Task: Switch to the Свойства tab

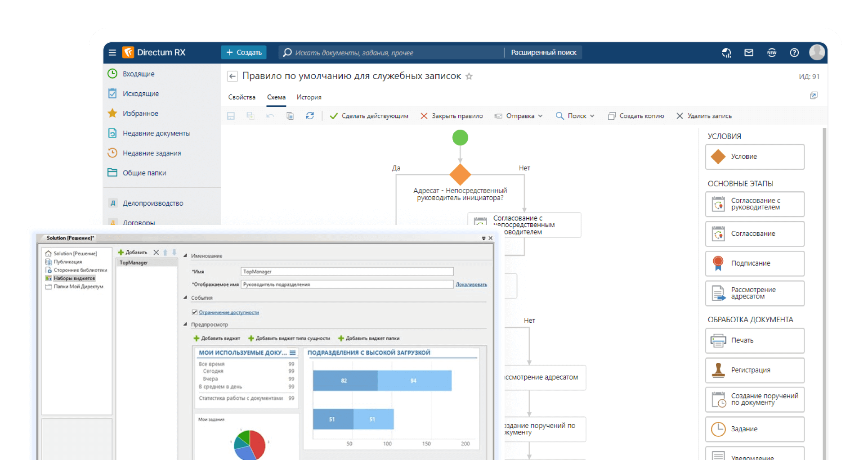Action: [242, 97]
